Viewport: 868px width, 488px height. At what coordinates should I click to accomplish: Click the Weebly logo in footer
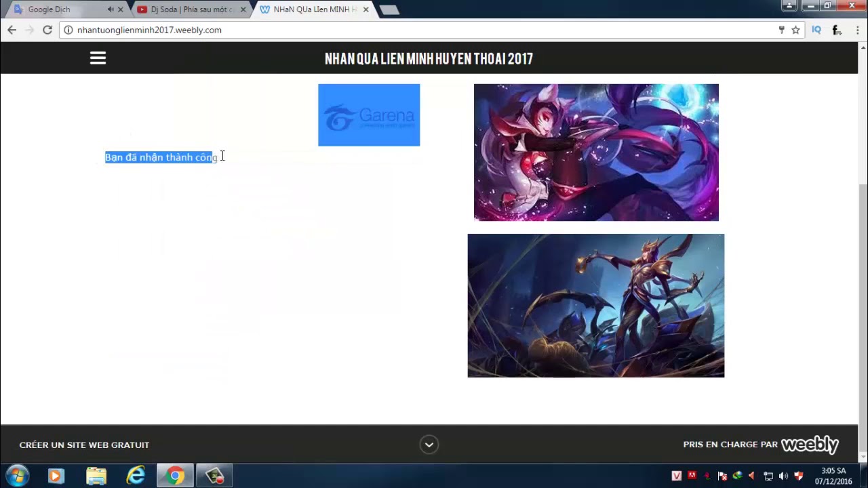pos(810,445)
